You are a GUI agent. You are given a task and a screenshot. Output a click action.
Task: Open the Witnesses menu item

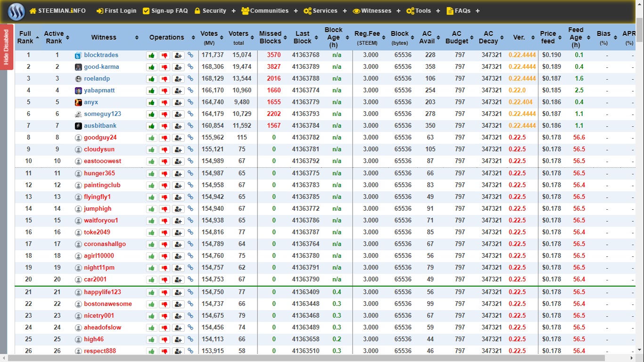(372, 11)
